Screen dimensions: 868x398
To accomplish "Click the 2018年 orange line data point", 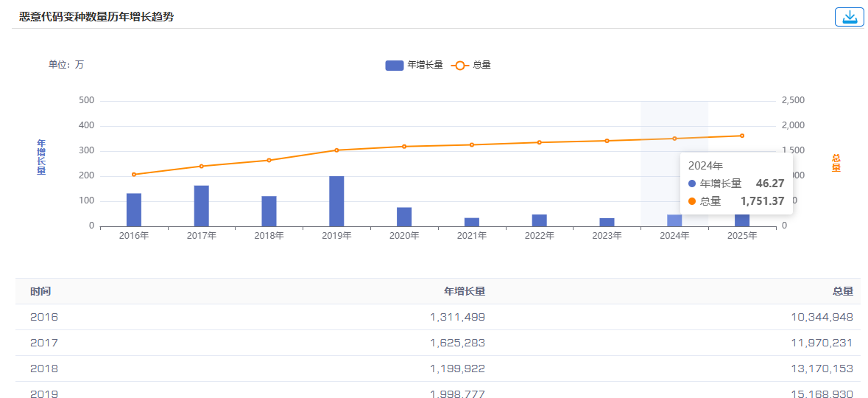I will tap(269, 160).
